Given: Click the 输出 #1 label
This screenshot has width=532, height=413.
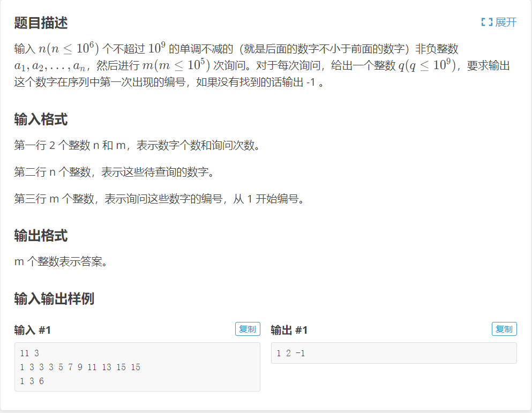Looking at the screenshot, I should pyautogui.click(x=289, y=330).
